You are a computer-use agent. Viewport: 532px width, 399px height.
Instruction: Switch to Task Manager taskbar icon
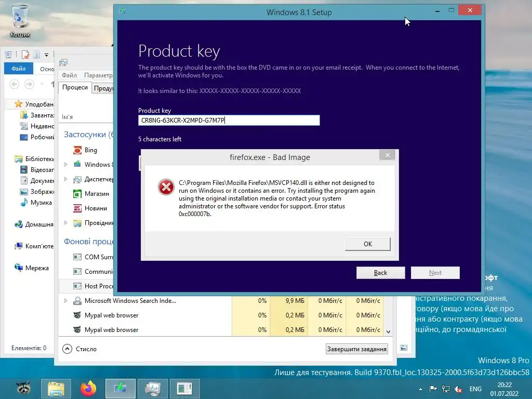point(153,389)
